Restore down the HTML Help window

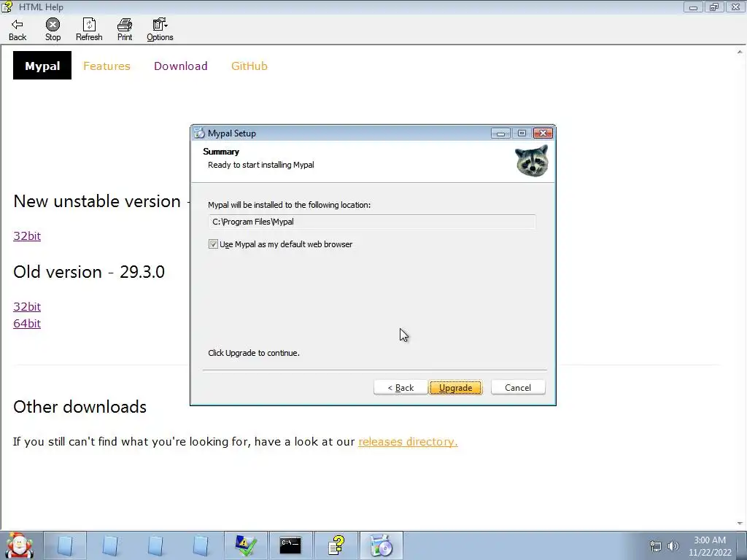point(714,7)
